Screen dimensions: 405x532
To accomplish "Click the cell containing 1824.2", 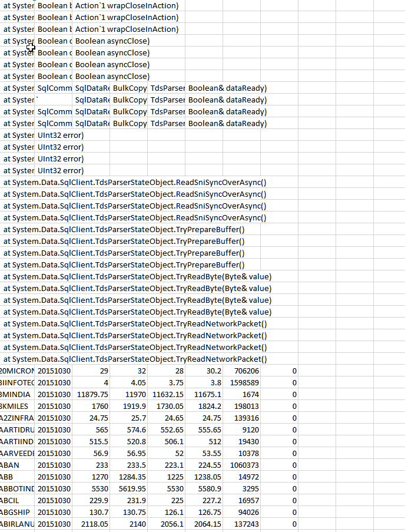I will point(205,406).
